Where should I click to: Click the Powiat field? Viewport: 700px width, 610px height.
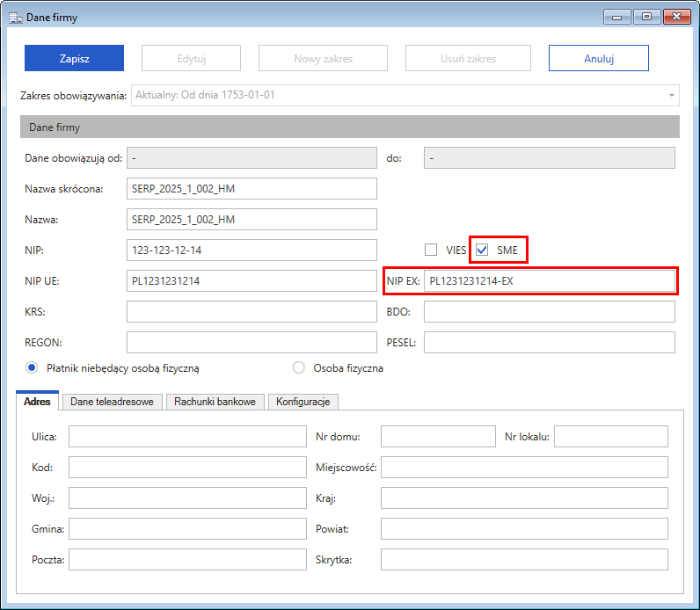(x=524, y=528)
